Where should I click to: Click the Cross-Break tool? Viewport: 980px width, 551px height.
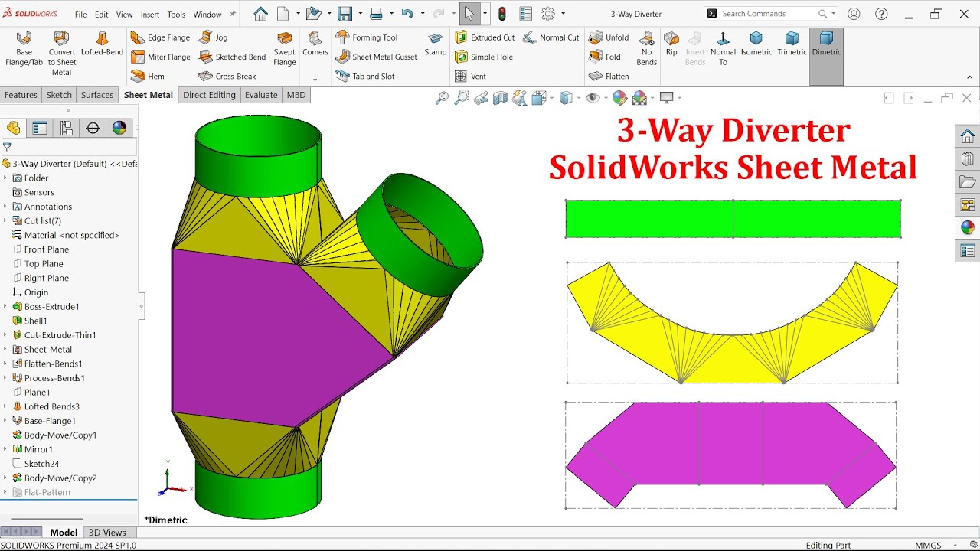(227, 77)
